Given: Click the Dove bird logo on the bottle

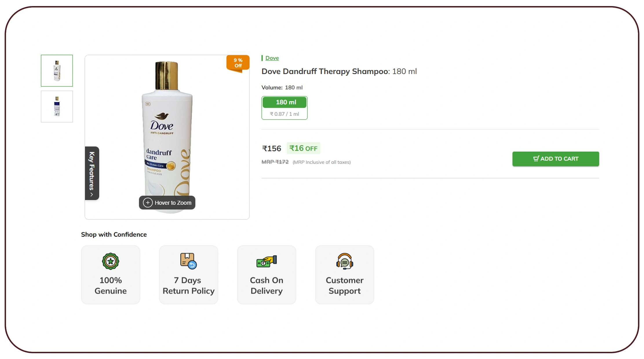Looking at the screenshot, I should tap(162, 116).
